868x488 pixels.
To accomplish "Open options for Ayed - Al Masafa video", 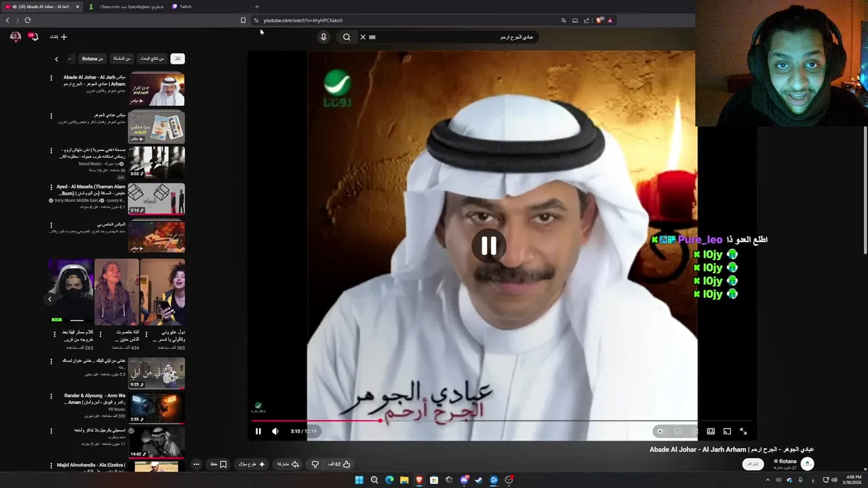I will 51,187.
